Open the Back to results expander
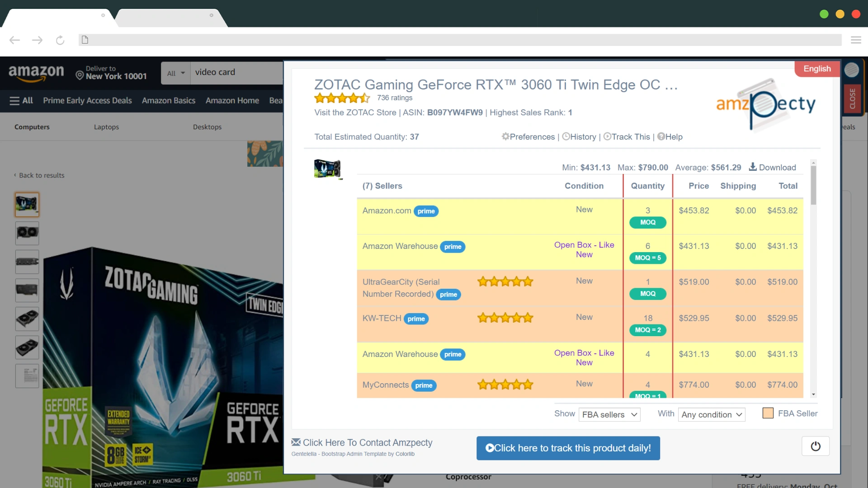This screenshot has width=868, height=488. coord(39,175)
